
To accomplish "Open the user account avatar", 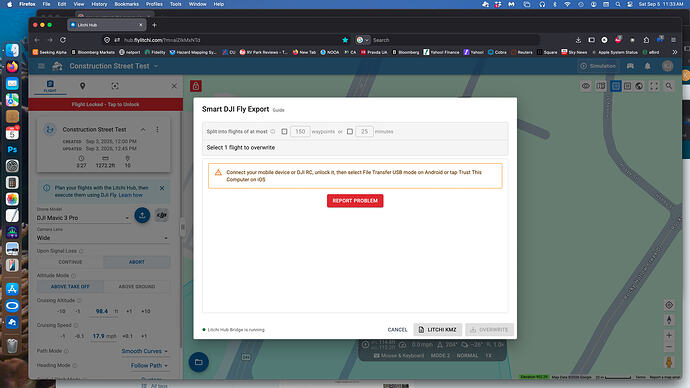I will tap(668, 66).
